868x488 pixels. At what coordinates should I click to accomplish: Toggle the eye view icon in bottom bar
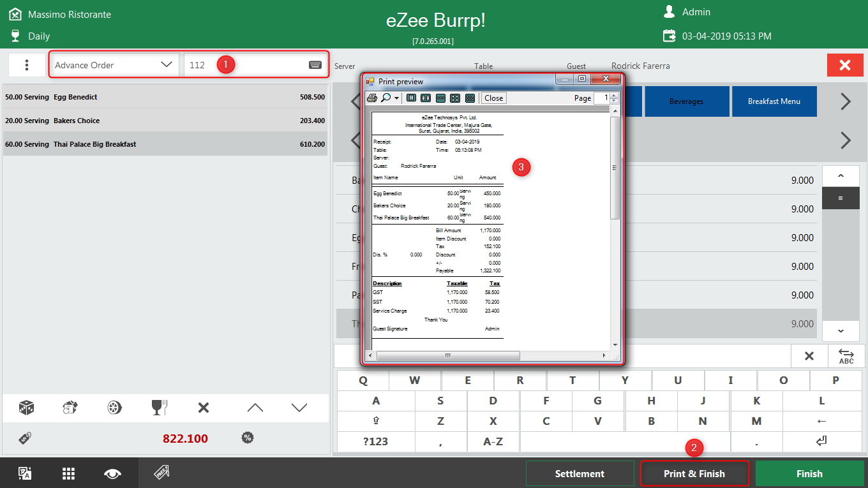click(113, 473)
